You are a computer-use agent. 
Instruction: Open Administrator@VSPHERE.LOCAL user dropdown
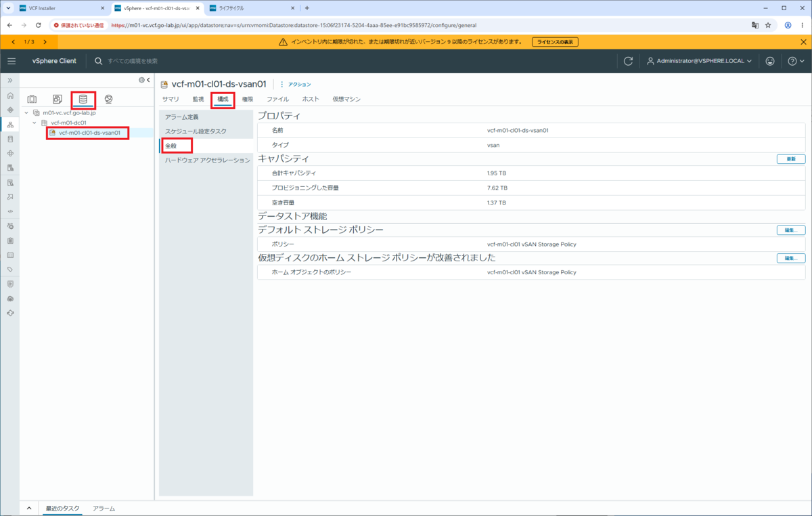point(699,61)
